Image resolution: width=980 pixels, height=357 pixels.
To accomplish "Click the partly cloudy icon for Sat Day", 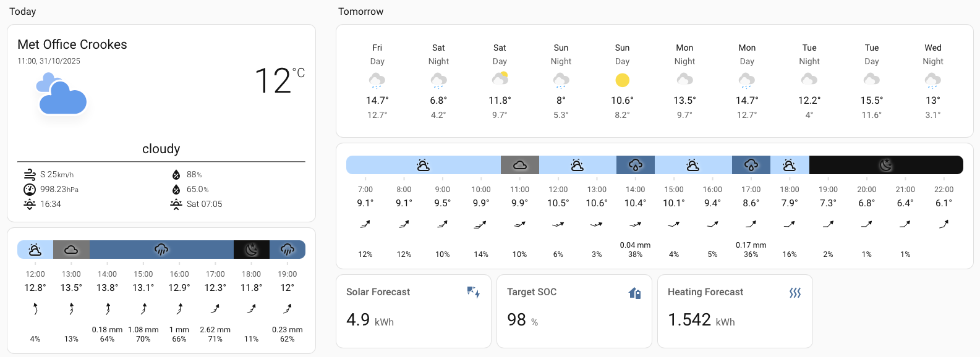I will [500, 80].
